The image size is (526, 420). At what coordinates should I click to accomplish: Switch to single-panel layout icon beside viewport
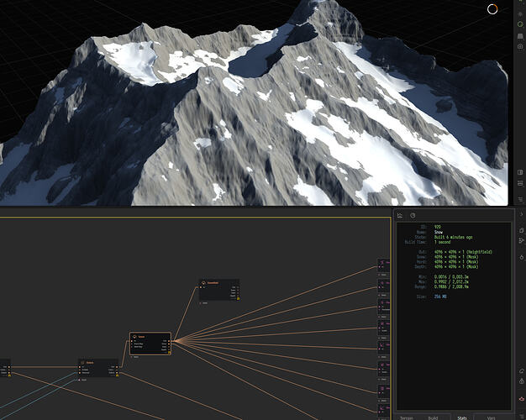click(x=520, y=172)
